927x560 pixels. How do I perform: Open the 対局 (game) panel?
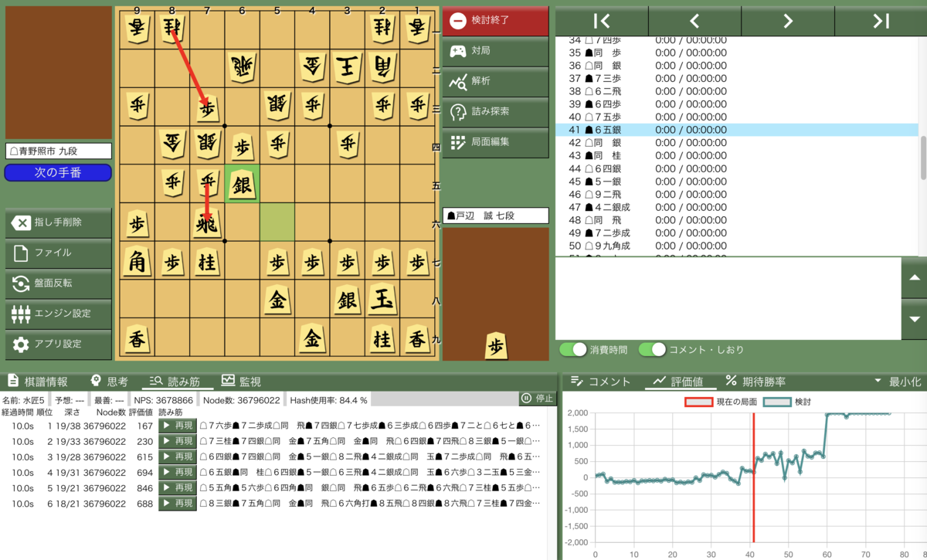pos(494,52)
